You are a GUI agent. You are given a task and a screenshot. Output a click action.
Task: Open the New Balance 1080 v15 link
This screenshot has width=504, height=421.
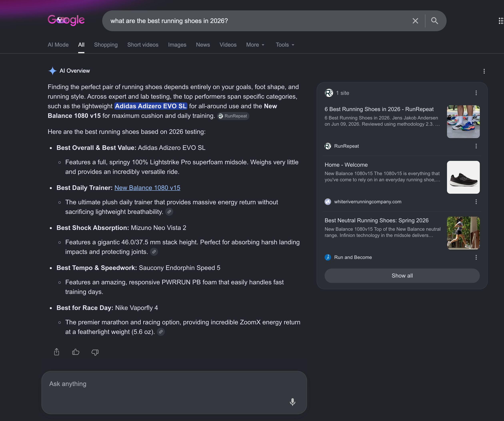click(147, 188)
